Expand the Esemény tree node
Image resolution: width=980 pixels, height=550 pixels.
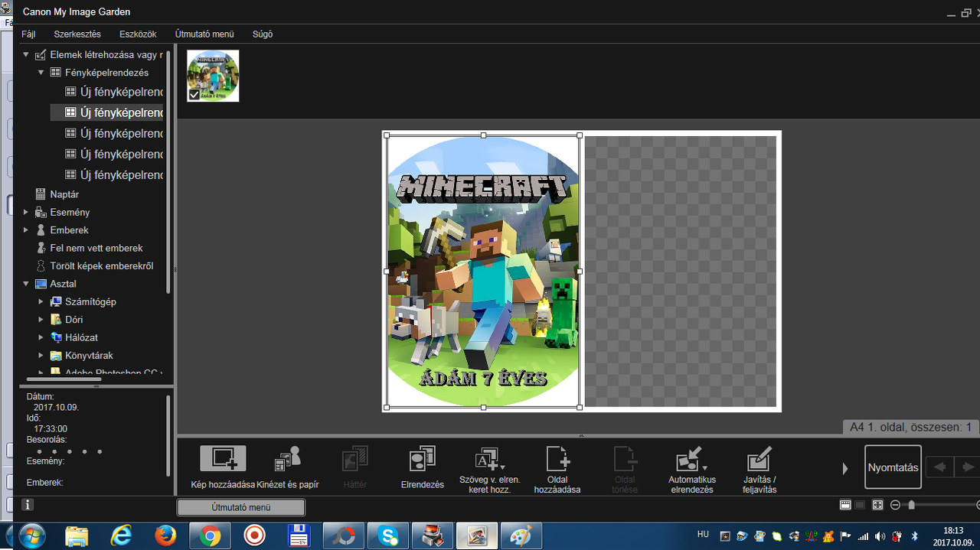(x=26, y=212)
